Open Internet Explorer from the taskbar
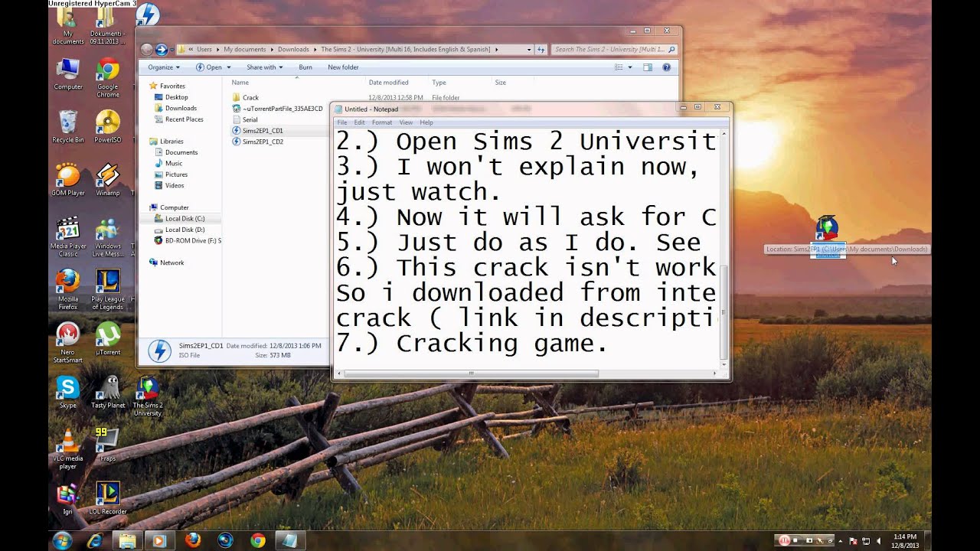Viewport: 980px width, 551px height. point(95,540)
